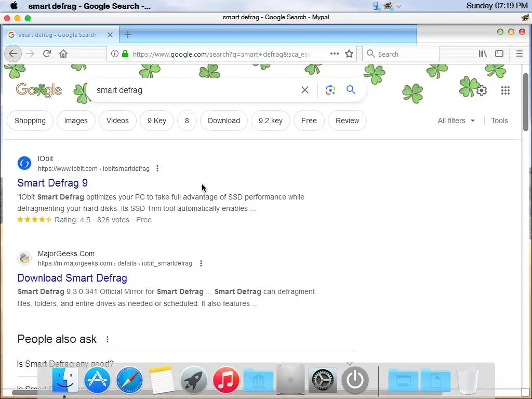Open the Google apps grid

point(505,90)
